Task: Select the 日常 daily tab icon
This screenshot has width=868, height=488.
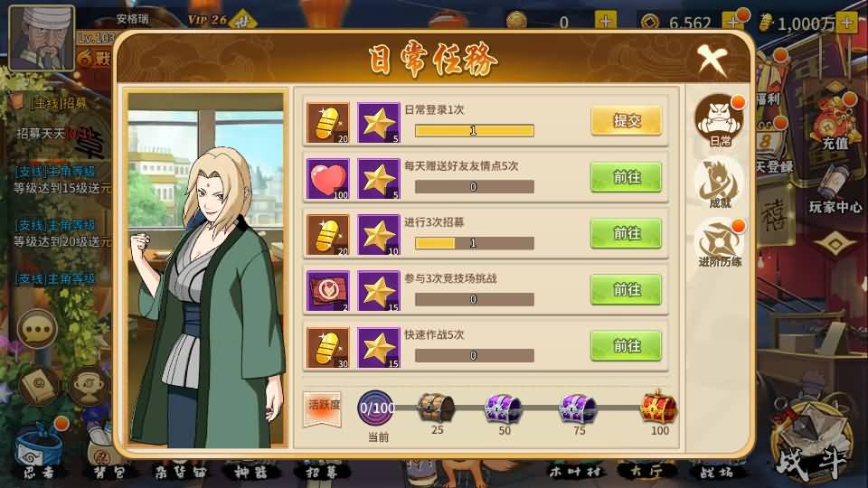Action: 720,120
